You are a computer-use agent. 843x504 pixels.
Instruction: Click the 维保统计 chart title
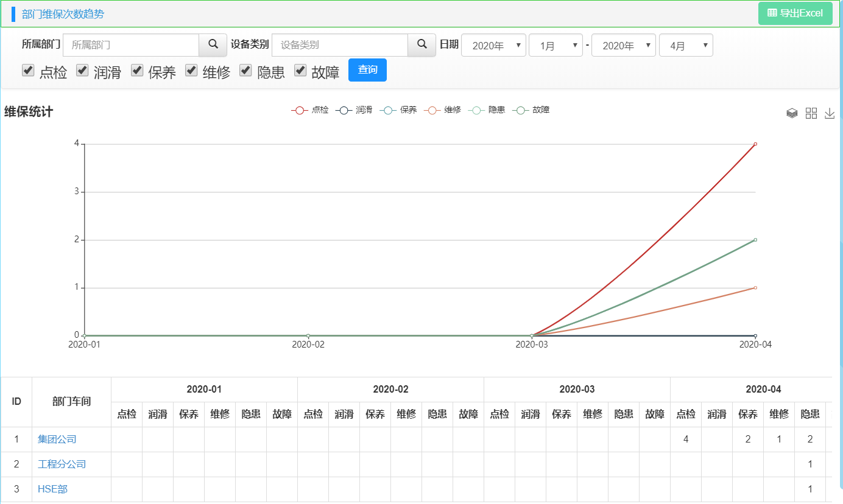29,112
